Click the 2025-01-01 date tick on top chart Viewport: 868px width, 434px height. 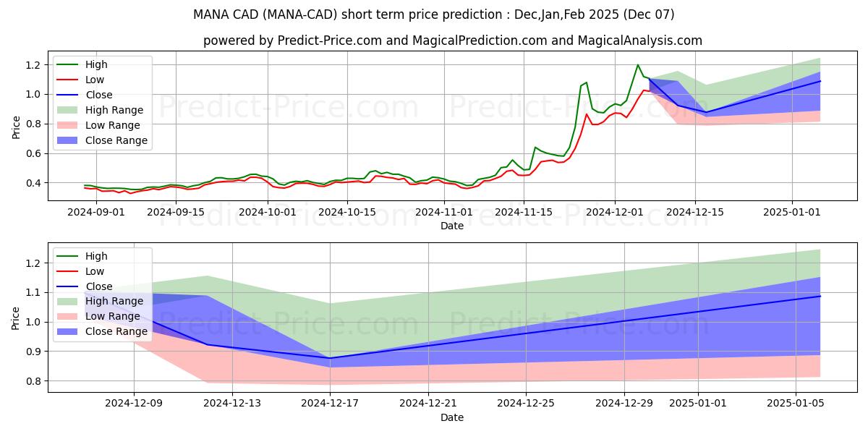click(792, 212)
